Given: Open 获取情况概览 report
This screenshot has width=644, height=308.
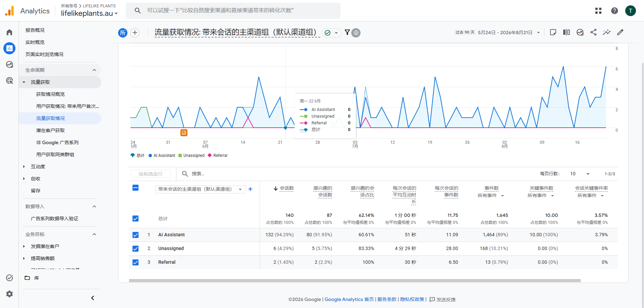Looking at the screenshot, I should (50, 94).
